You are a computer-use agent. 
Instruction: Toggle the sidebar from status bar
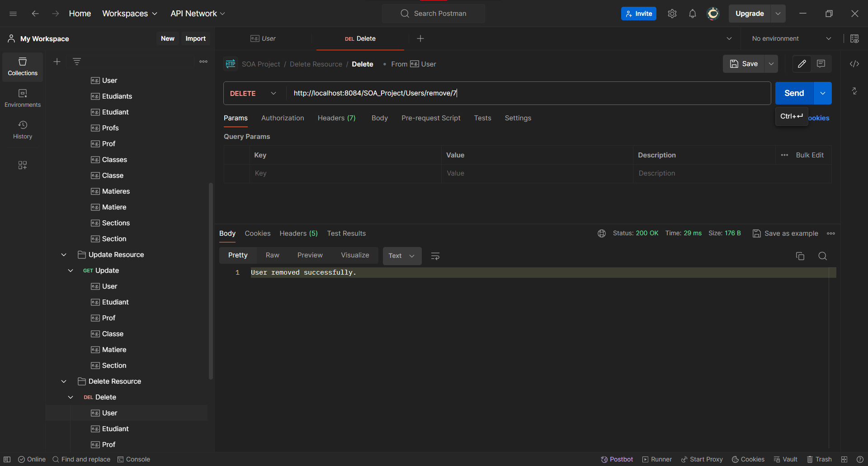tap(7, 459)
